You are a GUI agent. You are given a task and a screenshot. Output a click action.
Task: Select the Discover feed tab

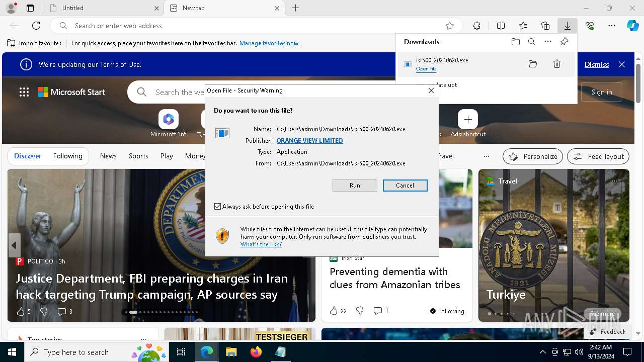click(28, 156)
